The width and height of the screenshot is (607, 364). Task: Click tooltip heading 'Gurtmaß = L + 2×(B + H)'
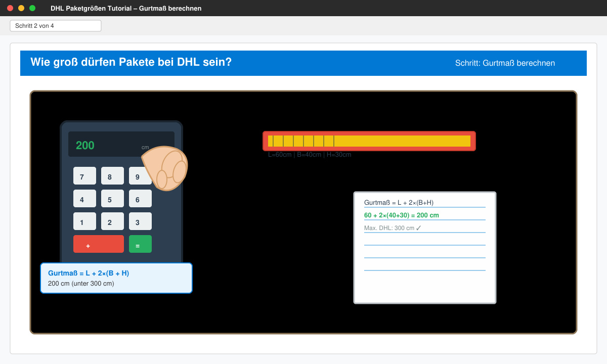pos(89,273)
